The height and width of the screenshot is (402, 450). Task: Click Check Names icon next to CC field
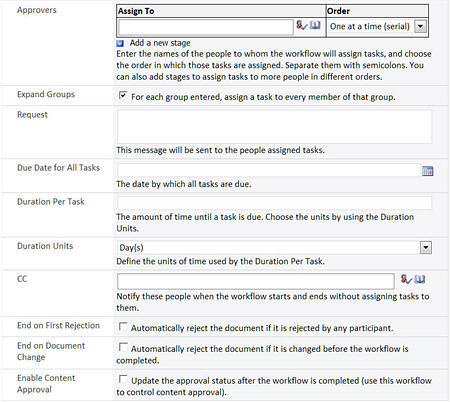pyautogui.click(x=406, y=279)
